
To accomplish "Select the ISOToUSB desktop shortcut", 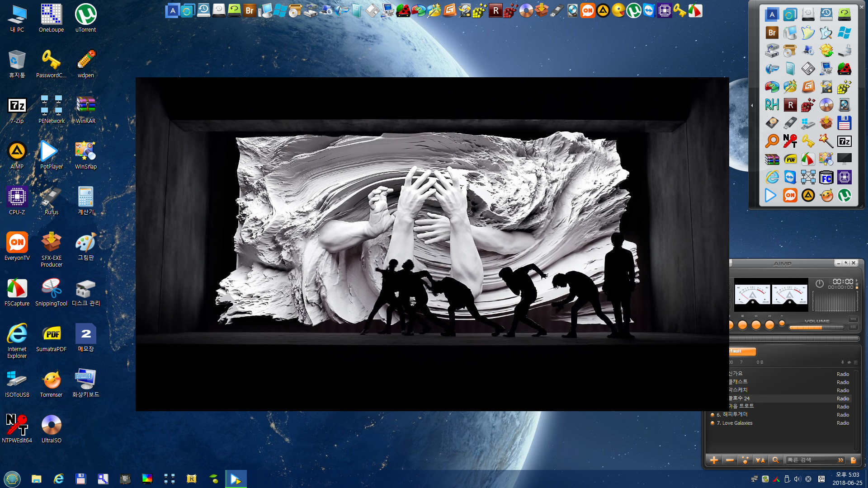I will pyautogui.click(x=17, y=383).
